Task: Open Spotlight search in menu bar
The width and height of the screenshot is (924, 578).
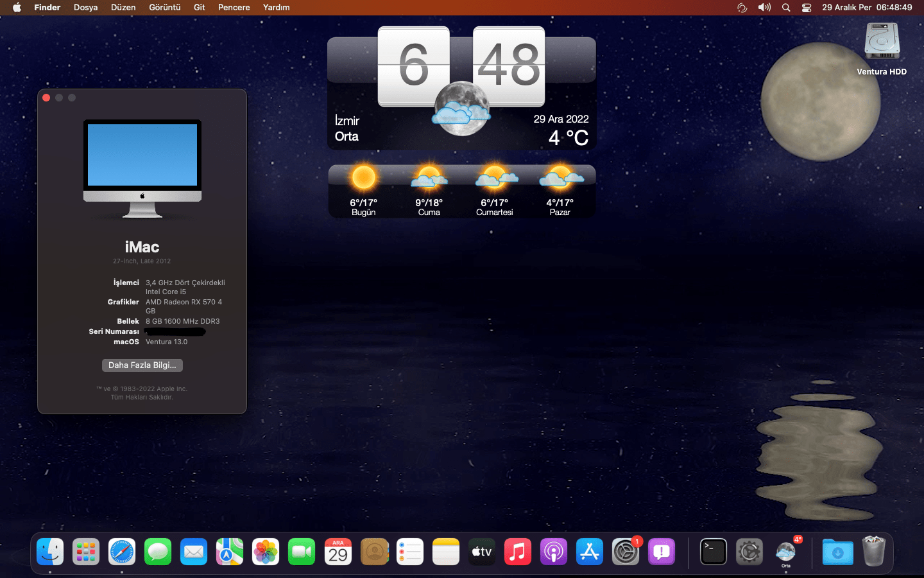Action: coord(786,8)
